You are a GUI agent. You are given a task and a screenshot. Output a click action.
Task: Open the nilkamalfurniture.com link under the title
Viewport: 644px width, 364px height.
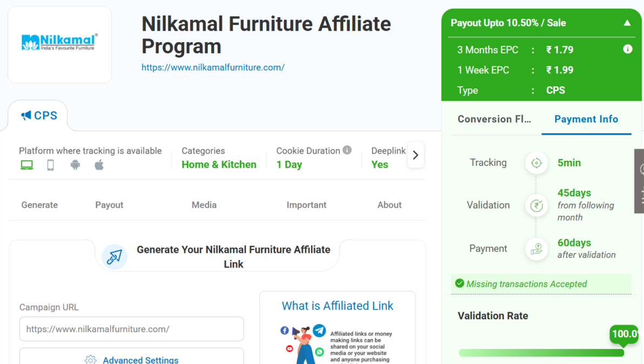(x=213, y=67)
